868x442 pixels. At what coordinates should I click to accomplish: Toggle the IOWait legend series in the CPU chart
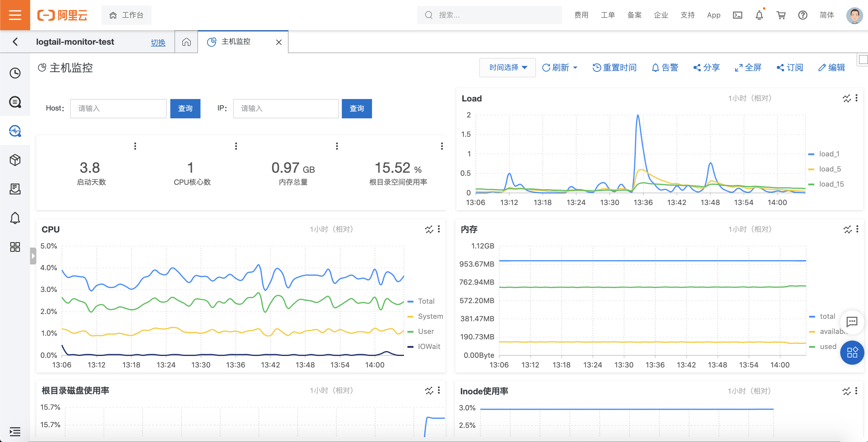429,346
